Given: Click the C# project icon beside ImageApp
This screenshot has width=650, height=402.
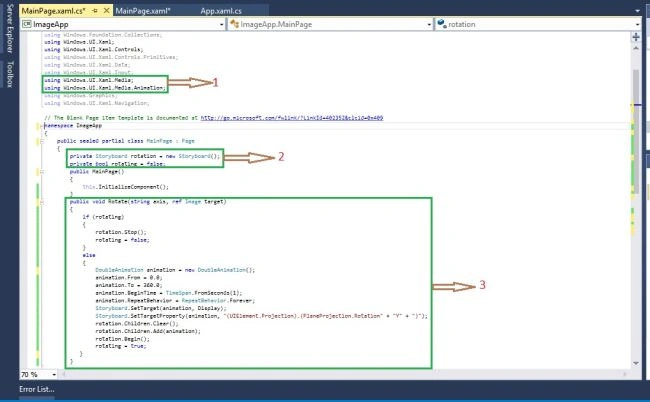Looking at the screenshot, I should (27, 24).
